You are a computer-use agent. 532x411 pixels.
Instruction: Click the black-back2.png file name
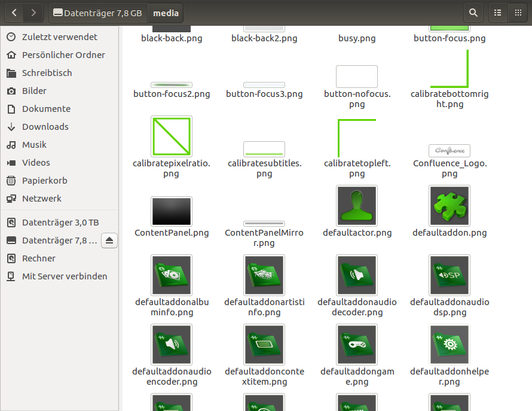pyautogui.click(x=264, y=38)
